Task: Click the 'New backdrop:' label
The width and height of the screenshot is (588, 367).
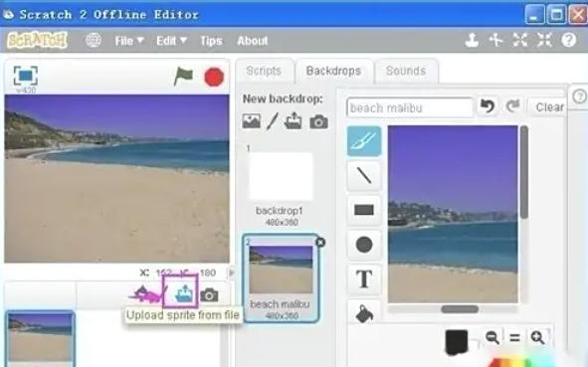Action: pos(283,99)
